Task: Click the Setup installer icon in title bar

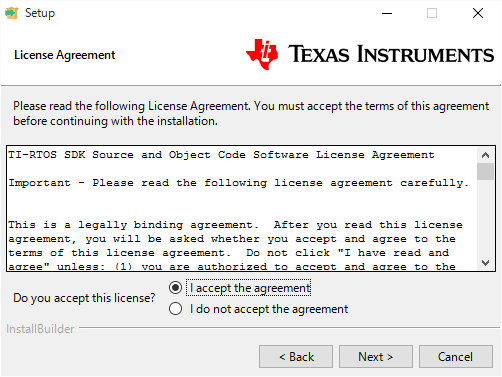Action: 11,13
